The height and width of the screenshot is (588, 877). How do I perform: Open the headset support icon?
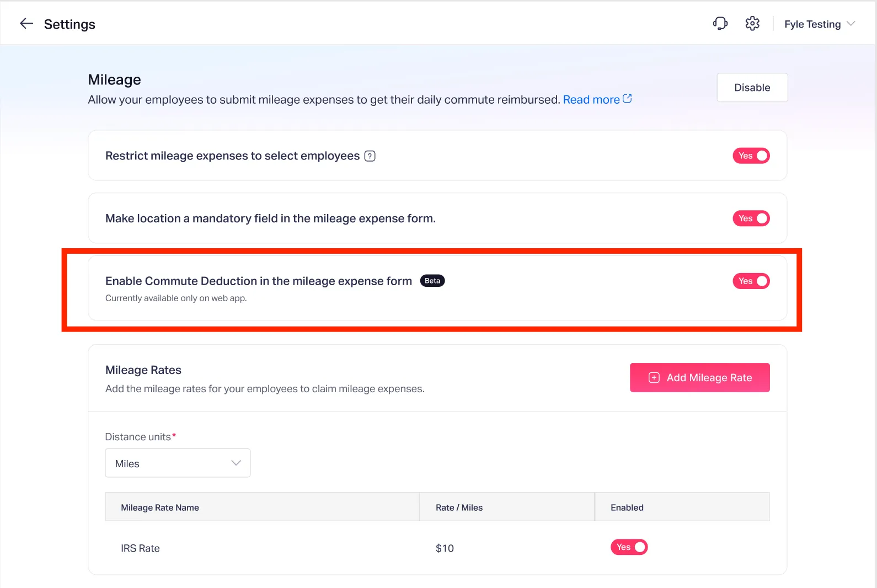pyautogui.click(x=720, y=24)
